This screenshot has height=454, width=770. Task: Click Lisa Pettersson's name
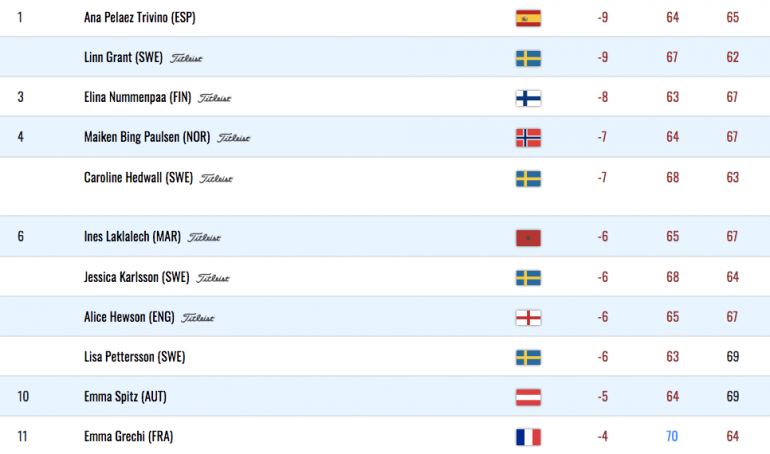pyautogui.click(x=135, y=357)
